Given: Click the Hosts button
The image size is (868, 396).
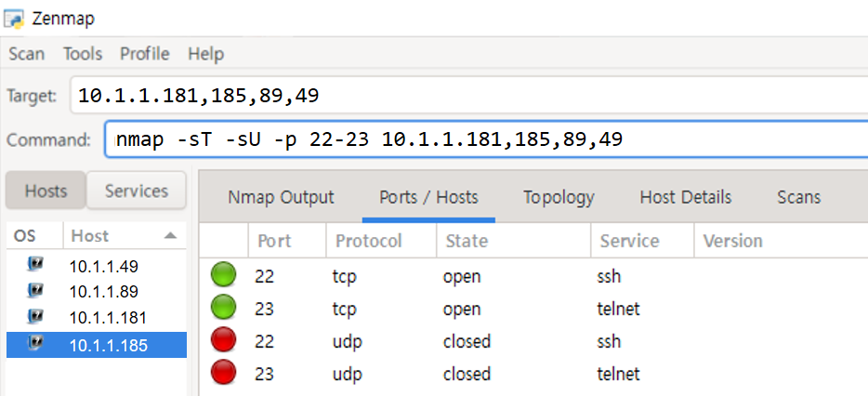Looking at the screenshot, I should tap(46, 191).
